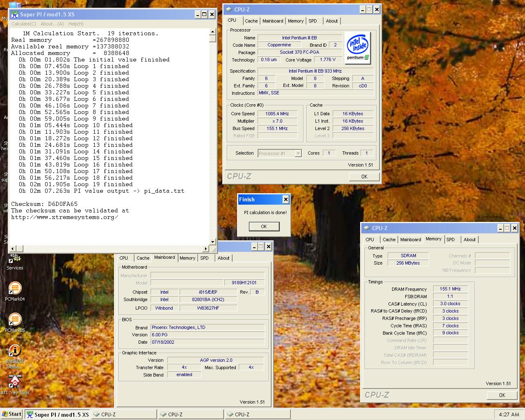This screenshot has height=420, width=525.
Task: Switch to Mainboard tab in top CPU-Z window
Action: pyautogui.click(x=273, y=21)
